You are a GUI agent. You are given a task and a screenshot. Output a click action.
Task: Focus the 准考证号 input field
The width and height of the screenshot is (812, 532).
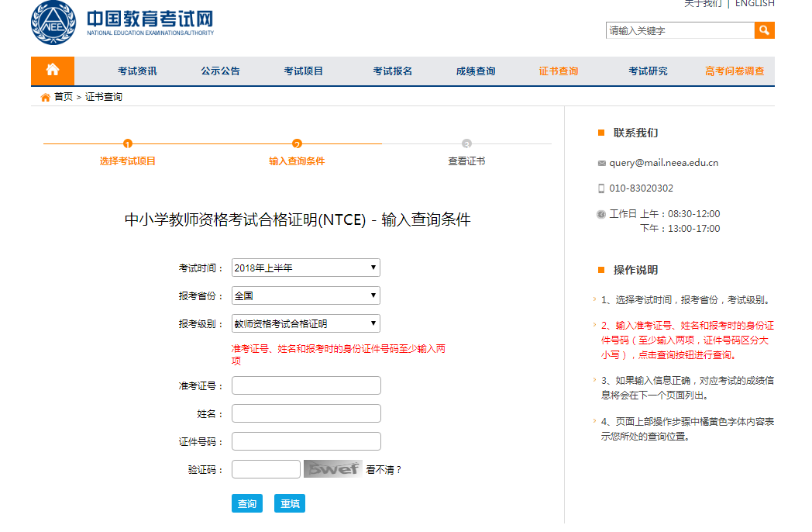point(306,385)
